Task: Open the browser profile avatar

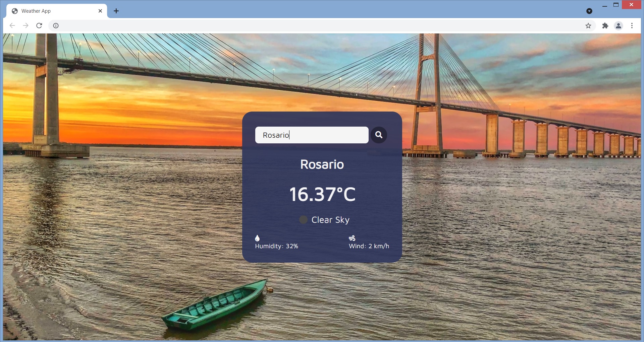Action: [x=619, y=25]
